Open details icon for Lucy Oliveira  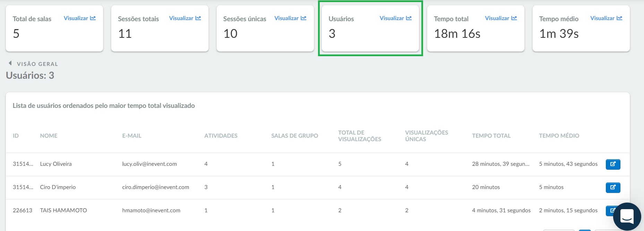click(613, 164)
